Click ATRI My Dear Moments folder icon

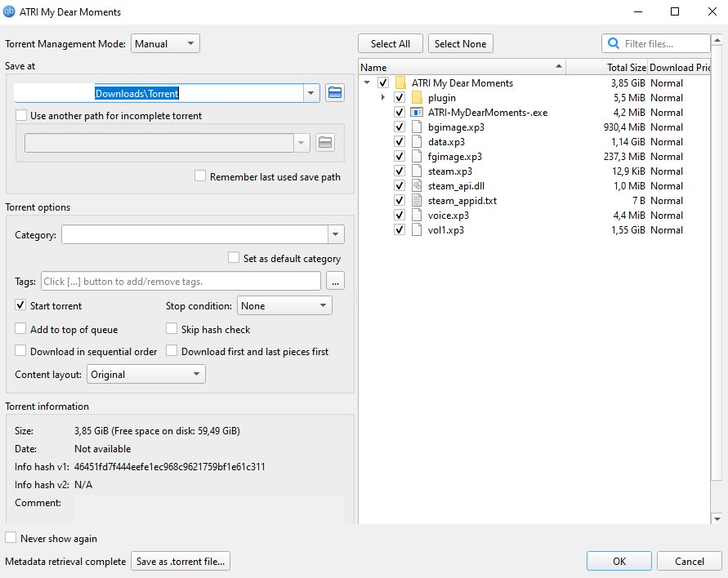click(x=400, y=83)
